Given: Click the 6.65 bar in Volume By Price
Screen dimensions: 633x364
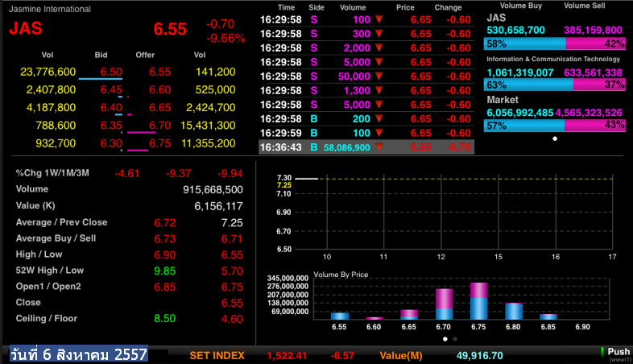Looking at the screenshot, I should pos(409,314).
